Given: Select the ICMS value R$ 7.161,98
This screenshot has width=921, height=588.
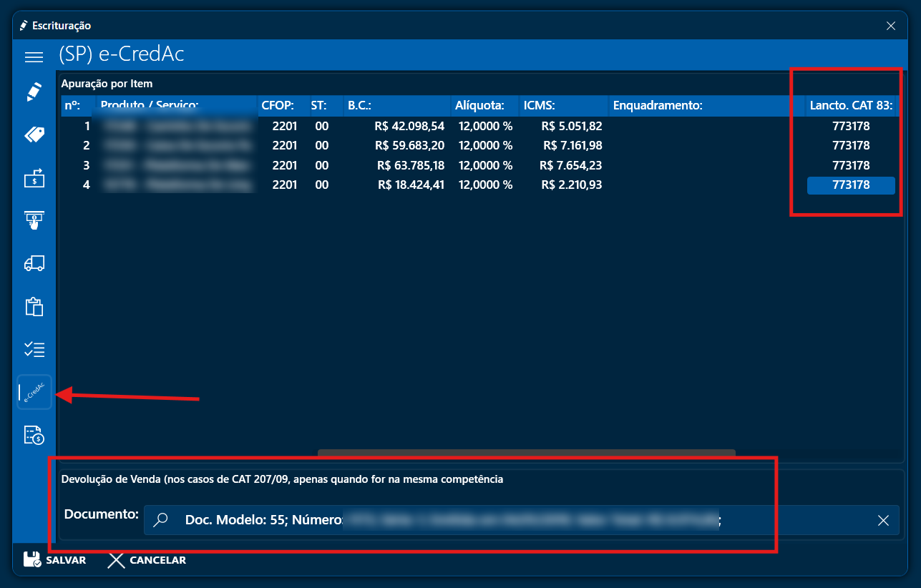Looking at the screenshot, I should click(x=572, y=145).
